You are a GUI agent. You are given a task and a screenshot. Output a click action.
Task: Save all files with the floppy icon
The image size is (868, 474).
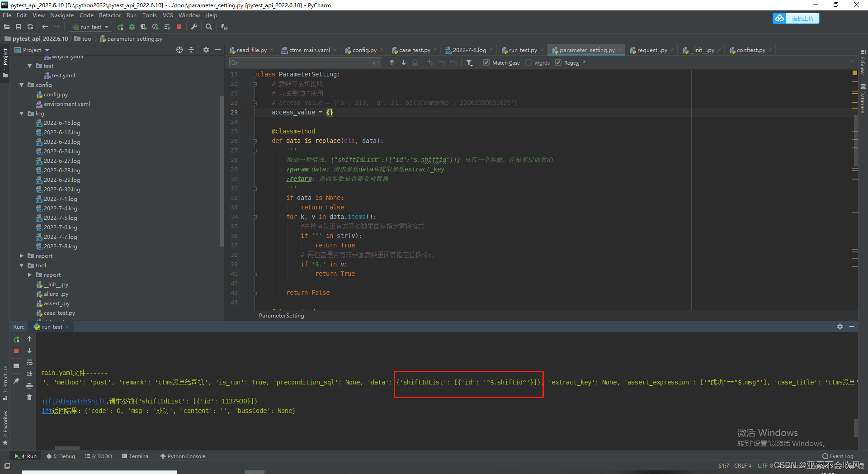19,27
